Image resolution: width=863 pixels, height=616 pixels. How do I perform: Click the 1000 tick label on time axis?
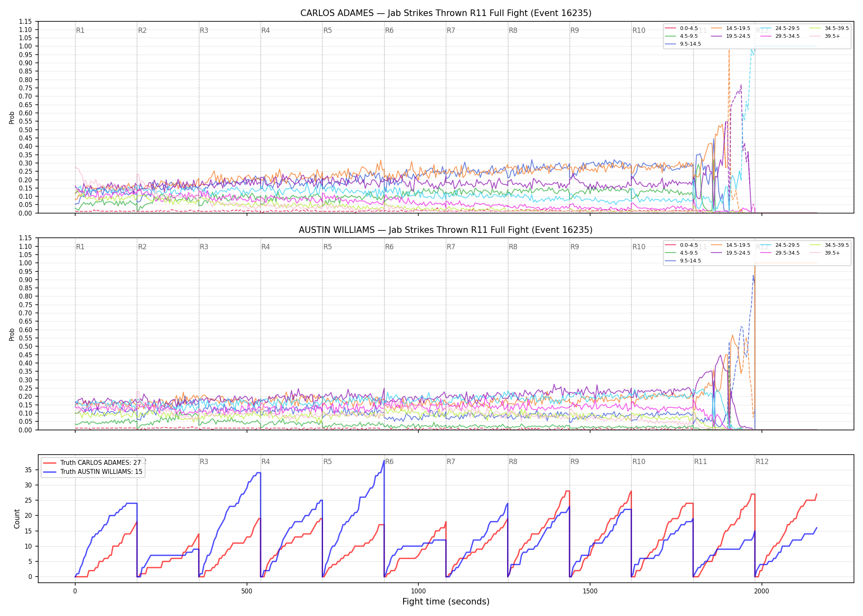[x=418, y=591]
